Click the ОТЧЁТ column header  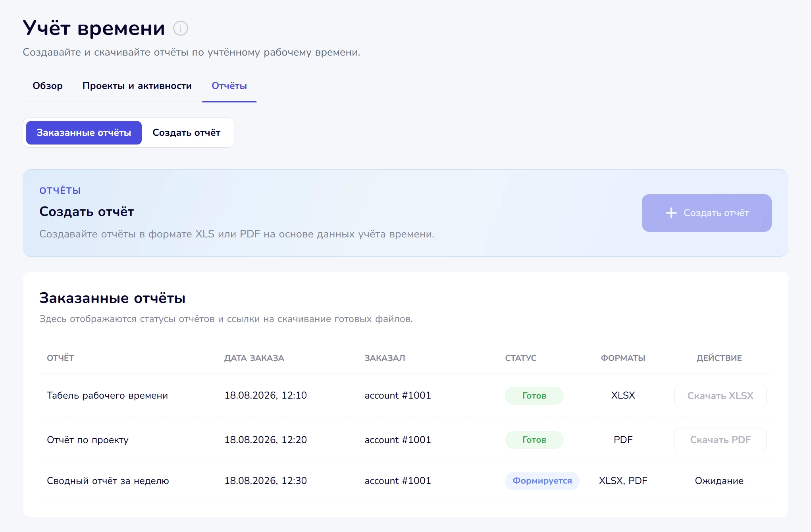pos(60,358)
